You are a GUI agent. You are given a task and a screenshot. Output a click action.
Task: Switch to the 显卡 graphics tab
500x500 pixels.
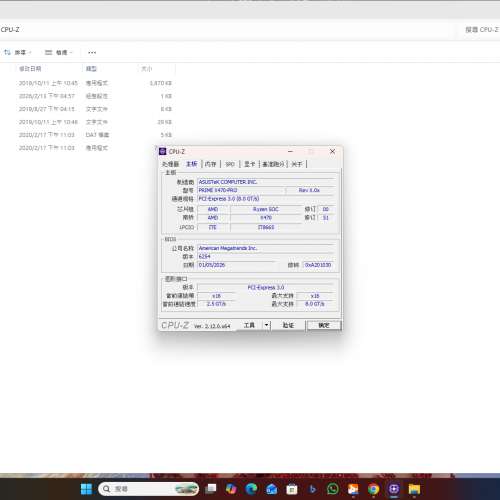click(x=249, y=164)
